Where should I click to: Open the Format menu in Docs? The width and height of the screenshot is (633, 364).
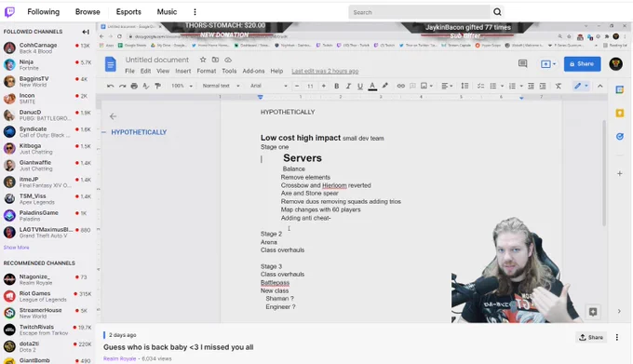pos(207,71)
